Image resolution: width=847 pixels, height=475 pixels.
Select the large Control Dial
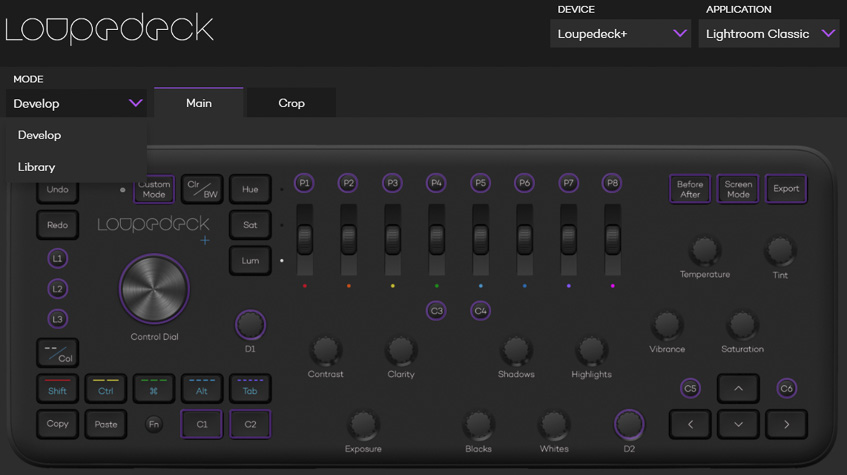(x=154, y=289)
